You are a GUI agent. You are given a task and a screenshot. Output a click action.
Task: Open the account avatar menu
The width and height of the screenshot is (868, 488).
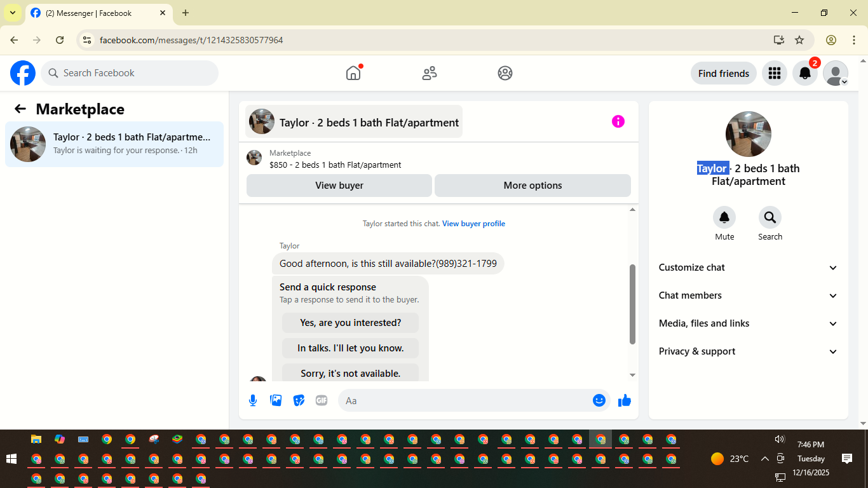[835, 73]
